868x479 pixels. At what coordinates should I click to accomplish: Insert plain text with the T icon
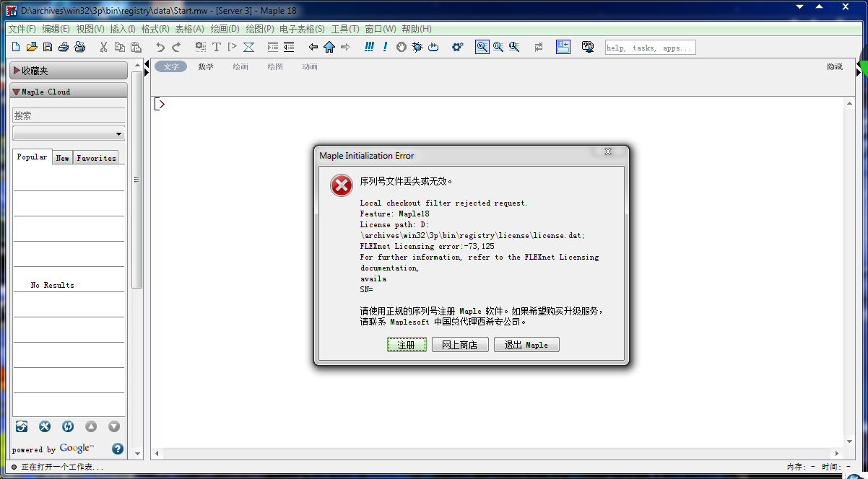coord(217,48)
